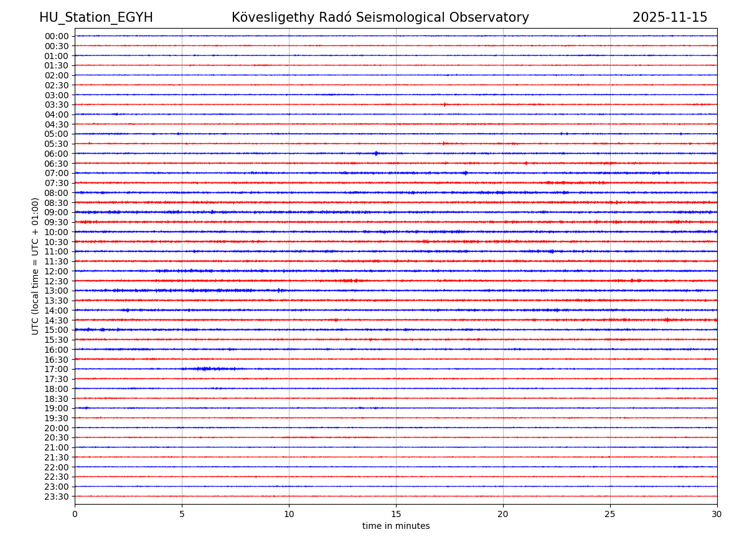Click the vertical UTC local time axis label

tap(35, 266)
